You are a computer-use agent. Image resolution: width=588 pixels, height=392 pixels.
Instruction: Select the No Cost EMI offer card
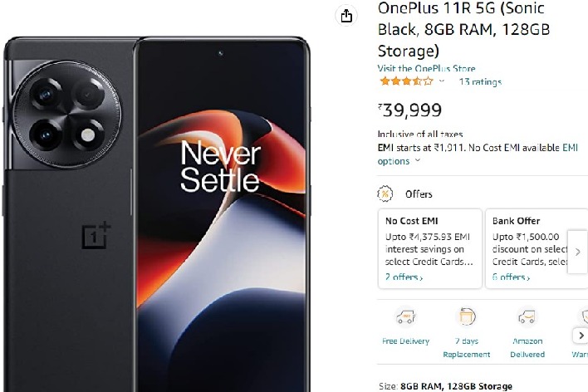coord(429,247)
